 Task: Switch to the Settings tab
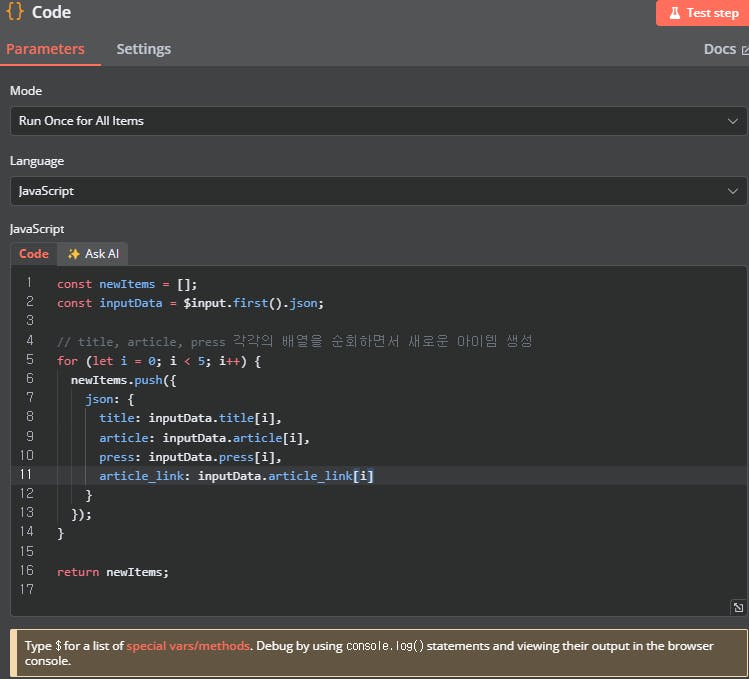point(144,49)
